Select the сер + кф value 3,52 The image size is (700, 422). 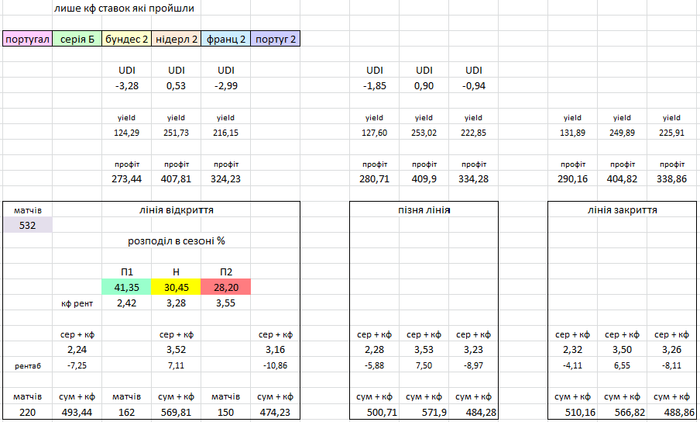tap(176, 349)
